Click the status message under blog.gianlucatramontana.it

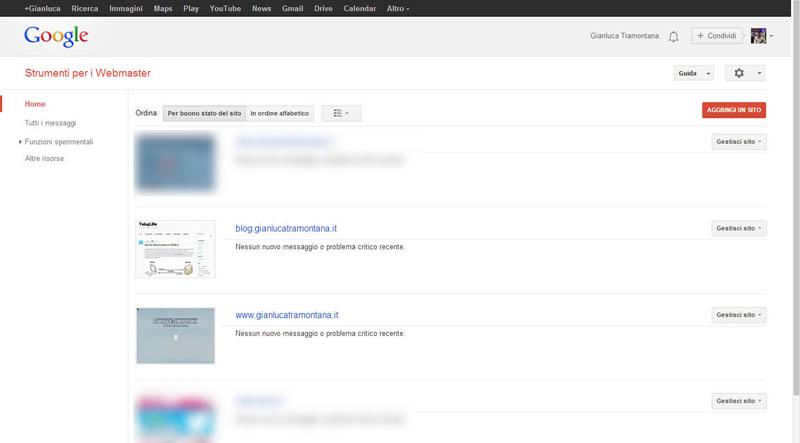[320, 247]
